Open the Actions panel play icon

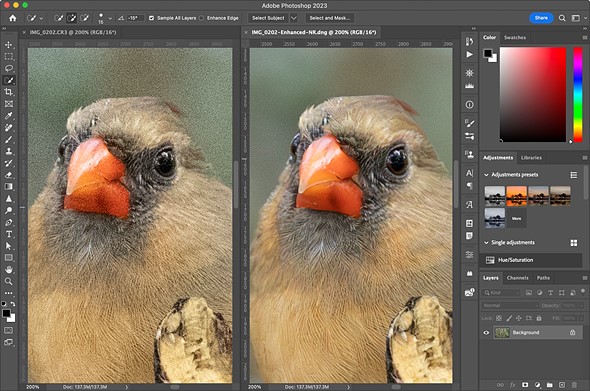(470, 55)
